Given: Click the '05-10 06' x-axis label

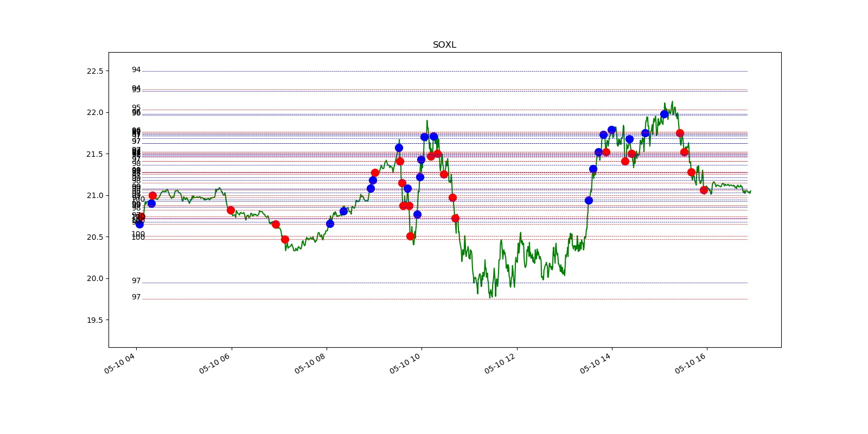Looking at the screenshot, I should [215, 363].
